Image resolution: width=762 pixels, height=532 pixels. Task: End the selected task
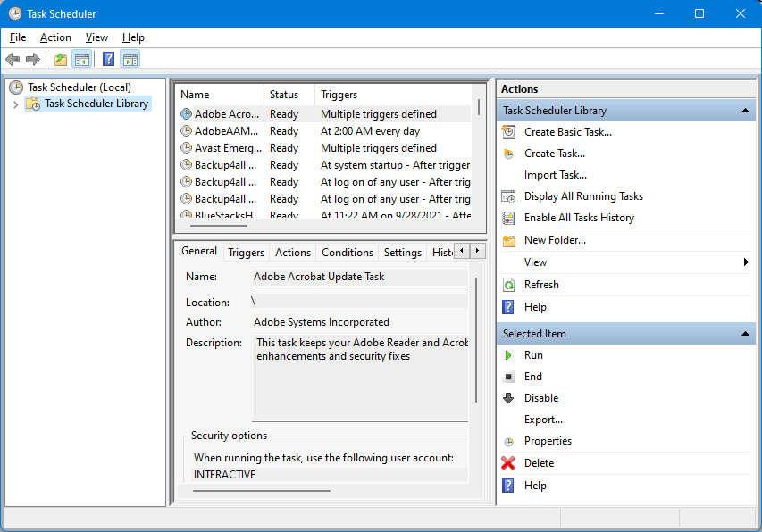pyautogui.click(x=532, y=376)
